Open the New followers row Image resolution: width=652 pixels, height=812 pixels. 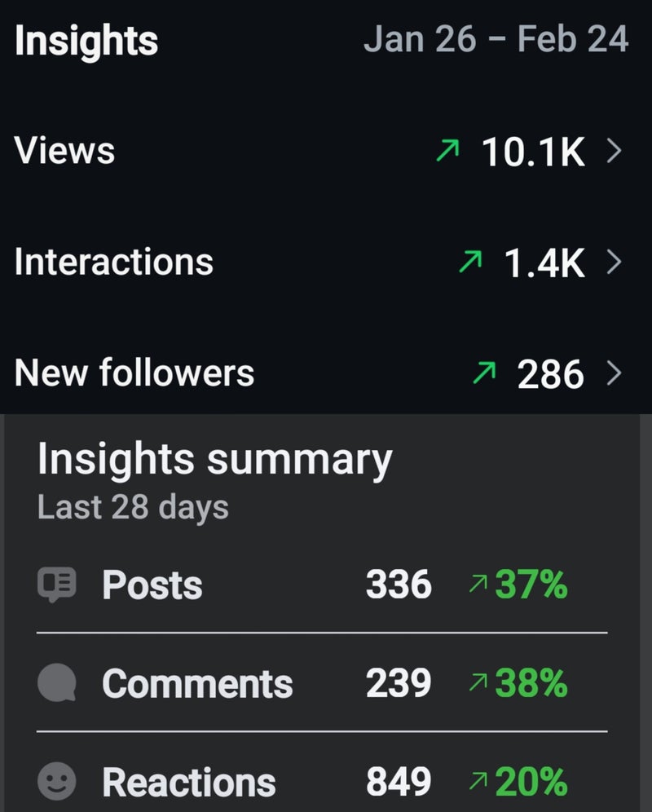[134, 373]
